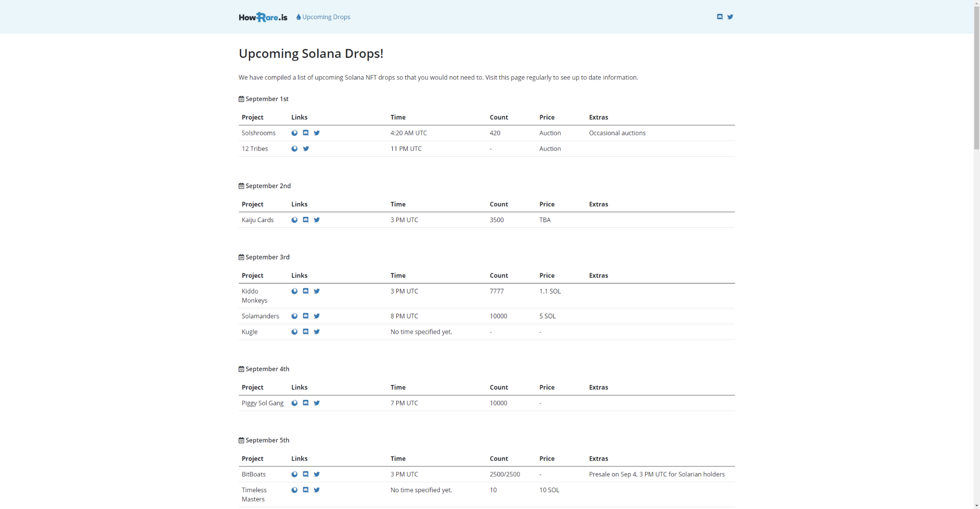The height and width of the screenshot is (509, 980).
Task: Click the 'TBA' price cell
Action: coord(545,220)
